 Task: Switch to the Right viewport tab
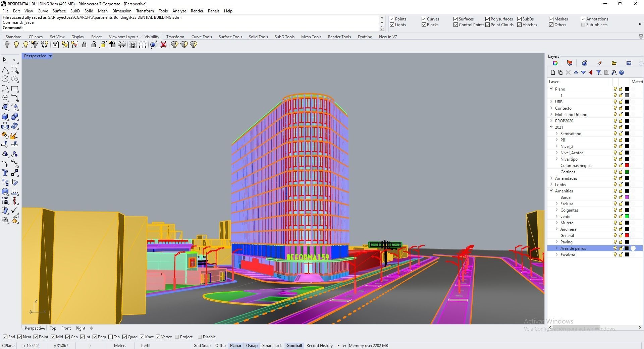coord(80,328)
